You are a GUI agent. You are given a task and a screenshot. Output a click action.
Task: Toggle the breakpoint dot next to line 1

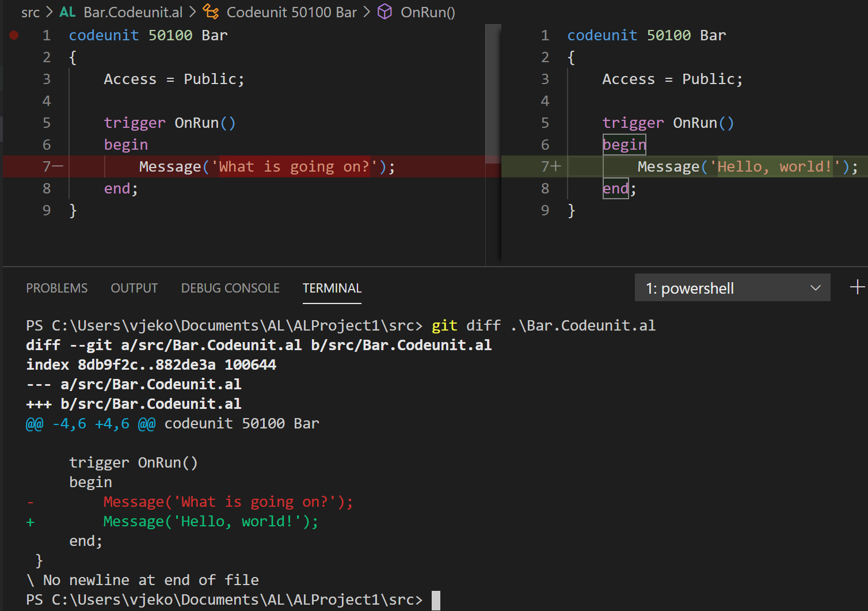click(13, 35)
